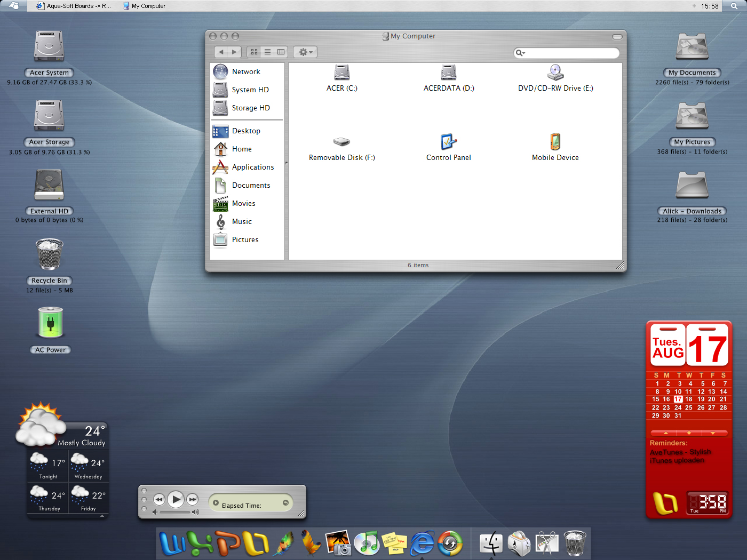Click the yellow Outlook icon on calendar widget
The width and height of the screenshot is (747, 560).
(x=665, y=503)
